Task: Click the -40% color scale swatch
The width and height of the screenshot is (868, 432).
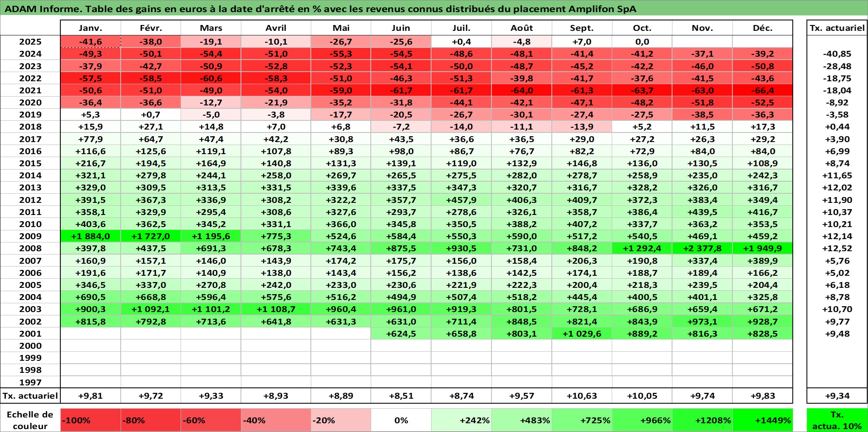Action: [276, 420]
